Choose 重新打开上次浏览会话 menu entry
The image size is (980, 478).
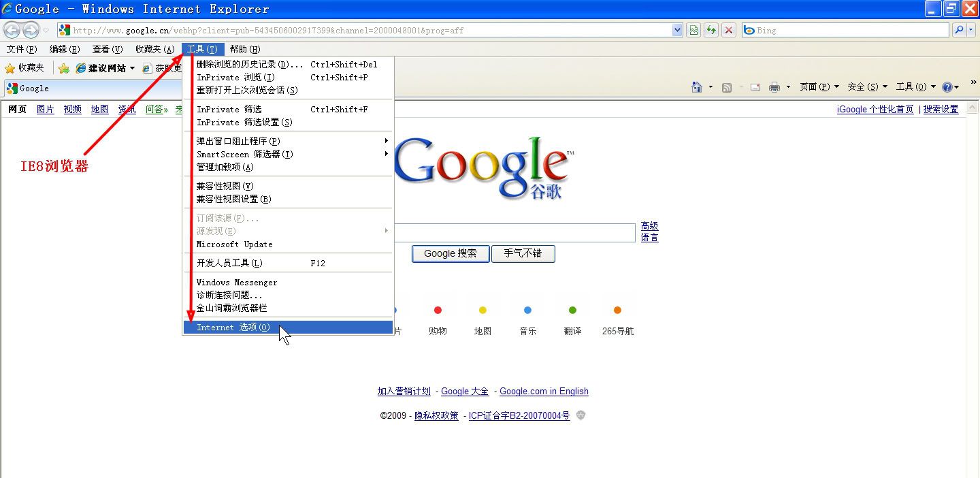click(x=288, y=91)
